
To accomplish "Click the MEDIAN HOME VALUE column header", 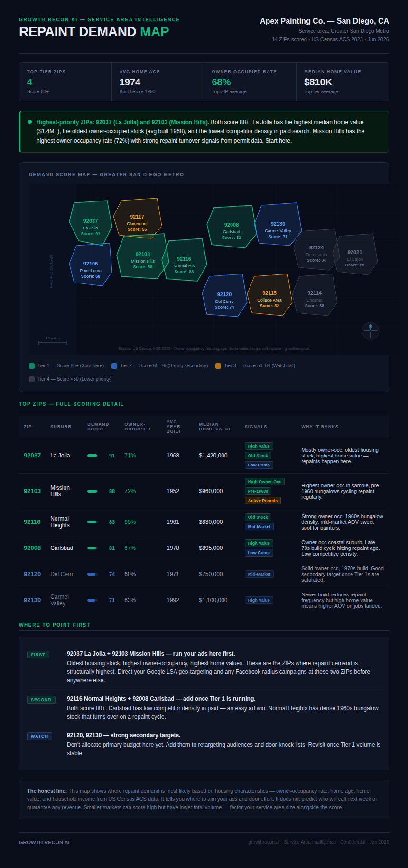I will point(215,427).
